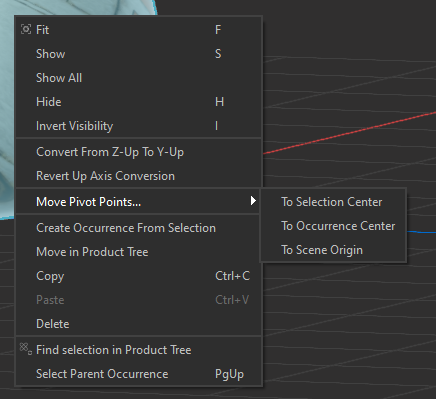Image resolution: width=436 pixels, height=399 pixels.
Task: Select Revert Up Axis Conversion
Action: pos(138,176)
